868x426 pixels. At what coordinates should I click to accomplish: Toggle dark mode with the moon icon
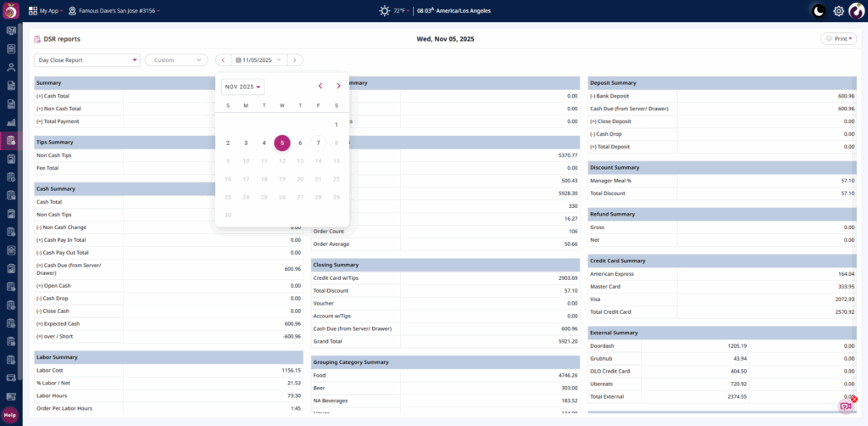click(818, 11)
